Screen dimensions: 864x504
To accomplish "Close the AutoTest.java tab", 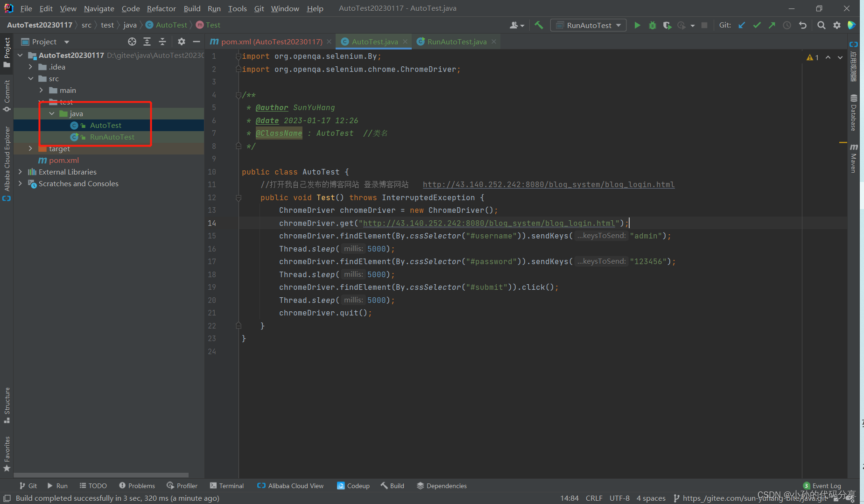I will (x=405, y=42).
